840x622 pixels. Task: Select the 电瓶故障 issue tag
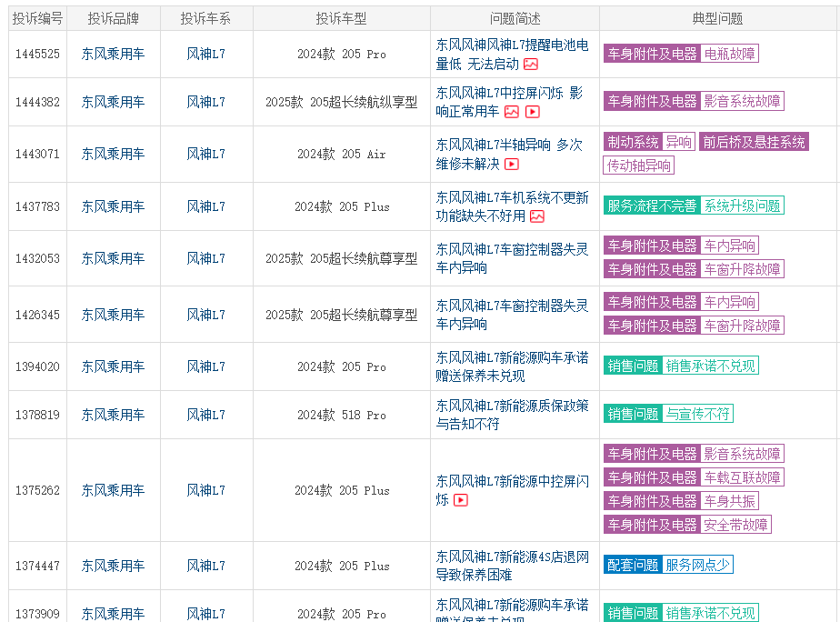[729, 54]
